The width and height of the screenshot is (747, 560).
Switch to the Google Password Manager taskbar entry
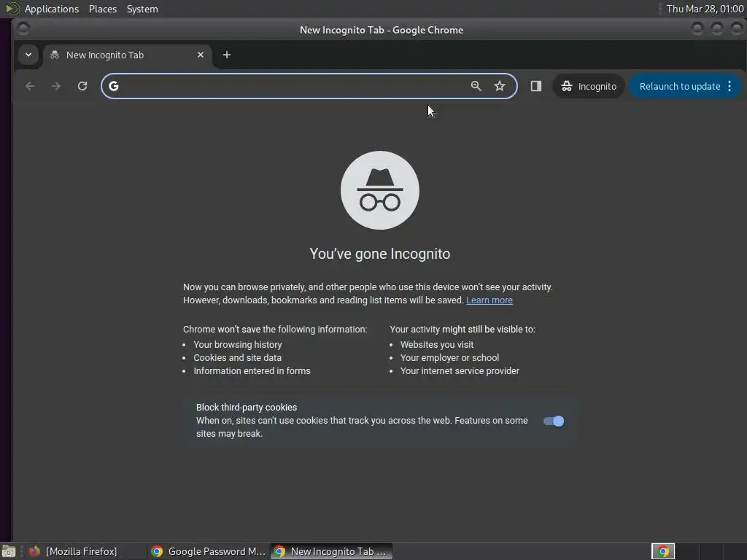click(208, 551)
